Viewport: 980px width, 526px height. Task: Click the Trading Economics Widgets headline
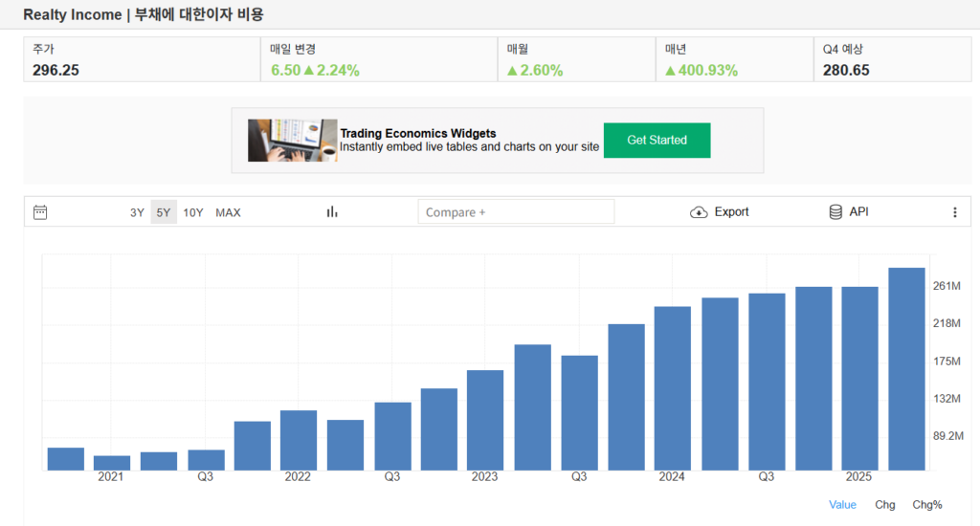(x=418, y=134)
